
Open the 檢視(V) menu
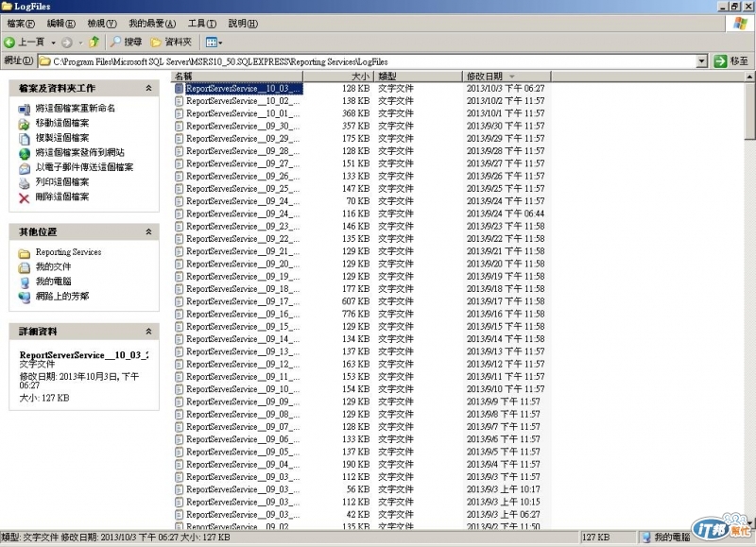[x=102, y=23]
